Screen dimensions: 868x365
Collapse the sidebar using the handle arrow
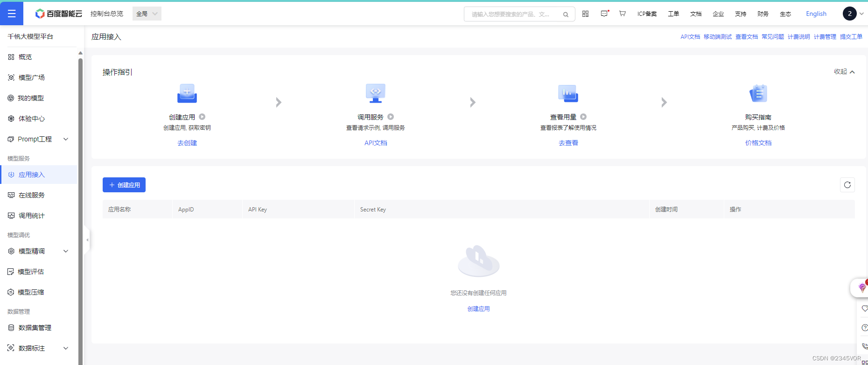[x=87, y=240]
